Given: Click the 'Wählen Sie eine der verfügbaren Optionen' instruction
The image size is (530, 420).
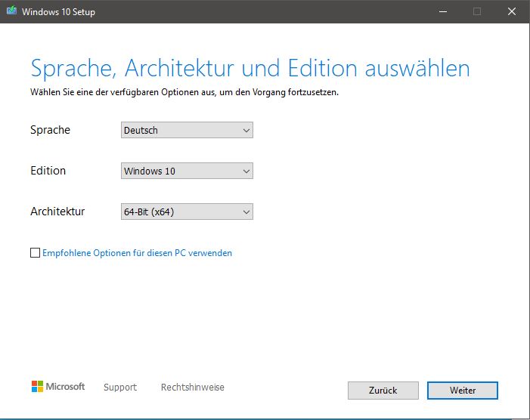Looking at the screenshot, I should click(x=184, y=92).
